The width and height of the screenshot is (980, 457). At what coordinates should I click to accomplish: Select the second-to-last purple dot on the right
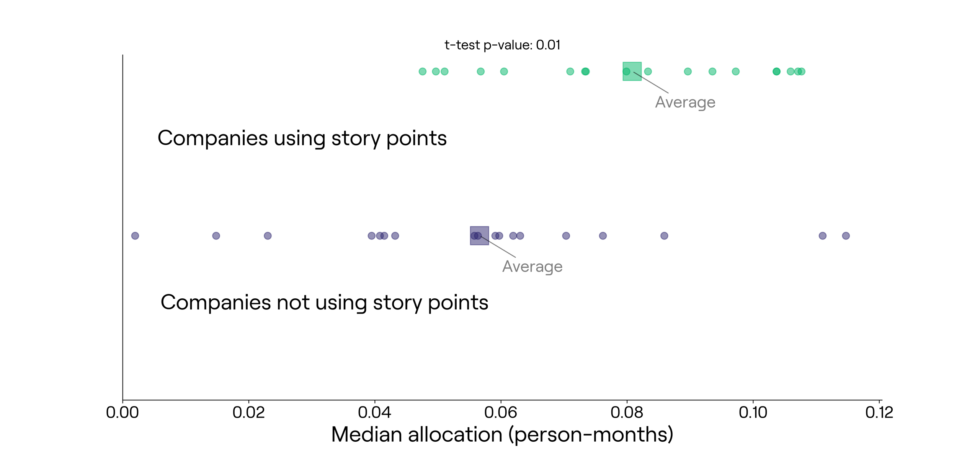822,236
